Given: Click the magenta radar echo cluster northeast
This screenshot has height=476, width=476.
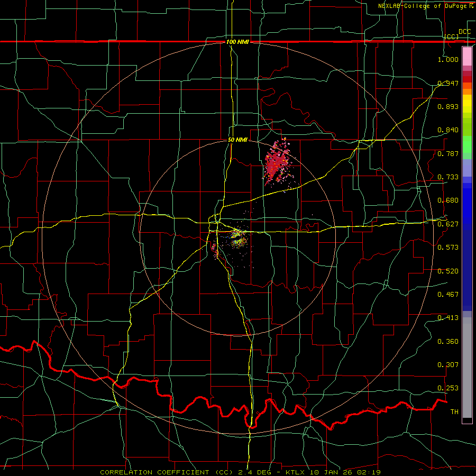Looking at the screenshot, I should 278,164.
